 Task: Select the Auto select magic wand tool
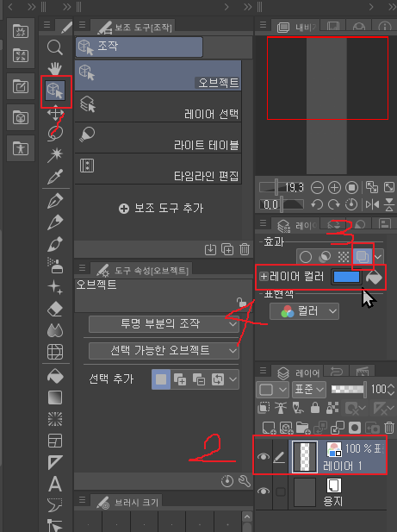[55, 155]
